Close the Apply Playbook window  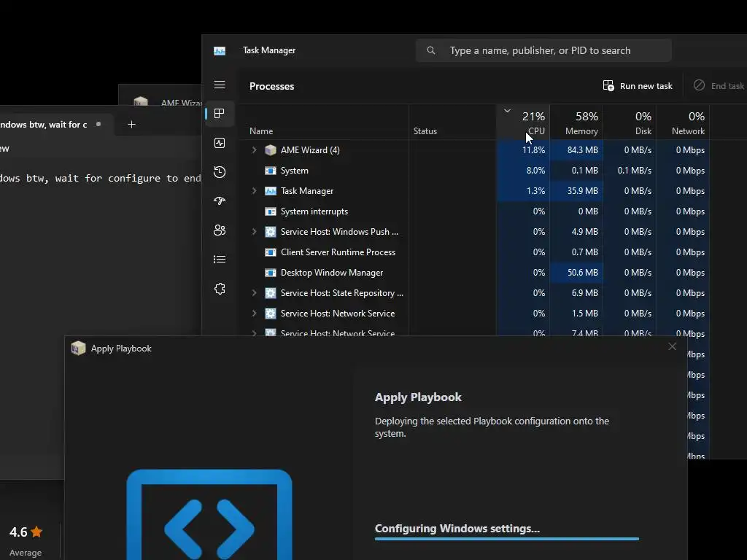(672, 346)
